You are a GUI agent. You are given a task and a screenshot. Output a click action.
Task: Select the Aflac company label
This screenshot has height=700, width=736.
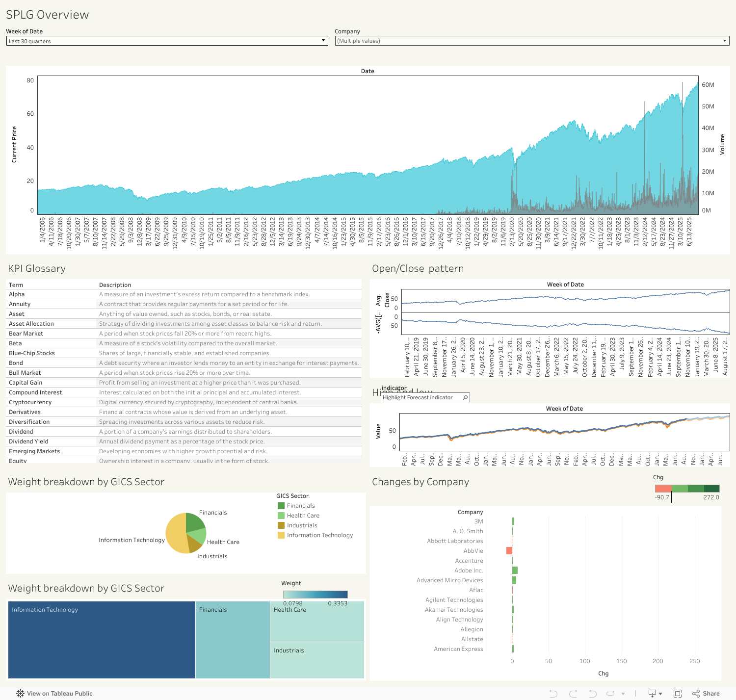pyautogui.click(x=476, y=590)
